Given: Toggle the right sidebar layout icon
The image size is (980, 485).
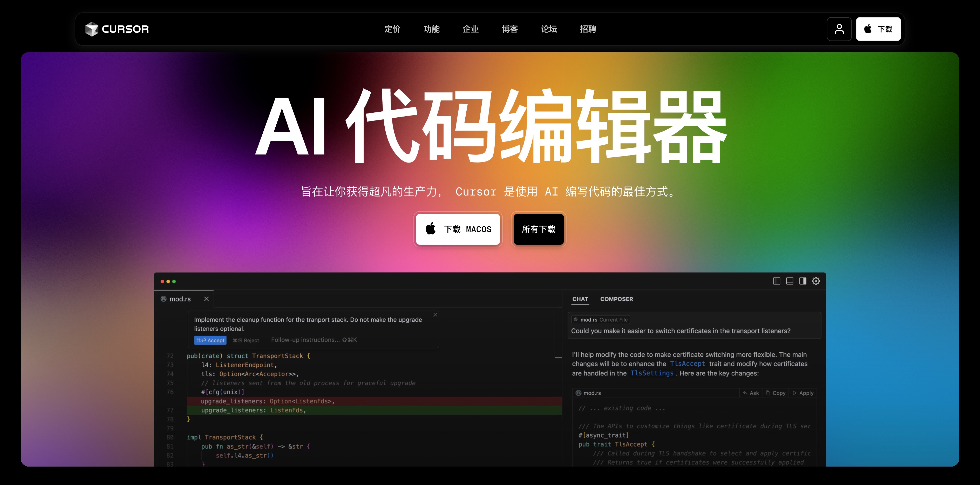Looking at the screenshot, I should [803, 281].
